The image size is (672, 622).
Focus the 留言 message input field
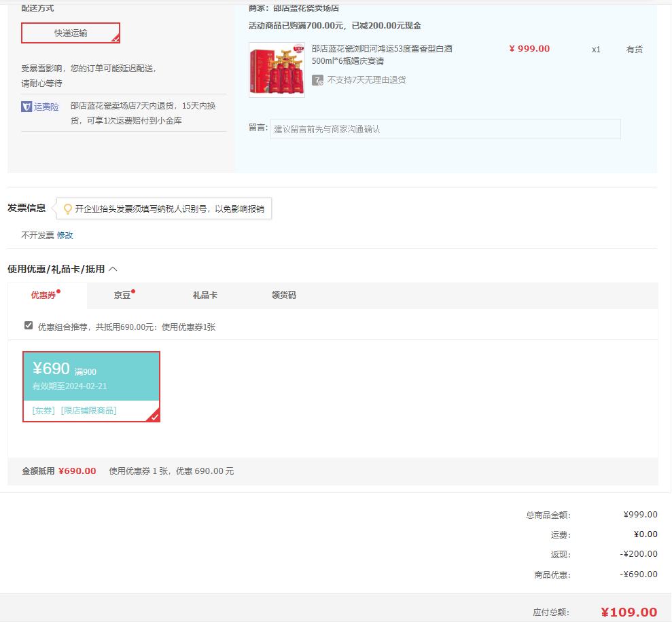(445, 129)
